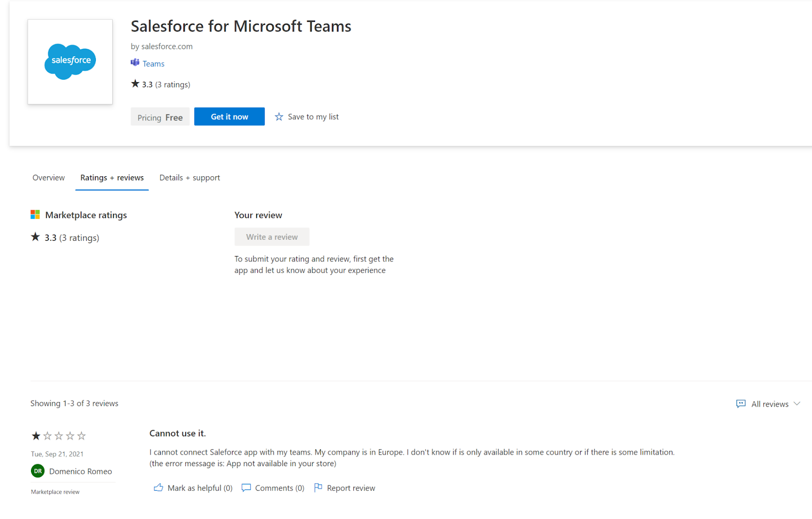The image size is (812, 519).
Task: Click Domenico Romeo's DR avatar circle
Action: click(x=37, y=471)
